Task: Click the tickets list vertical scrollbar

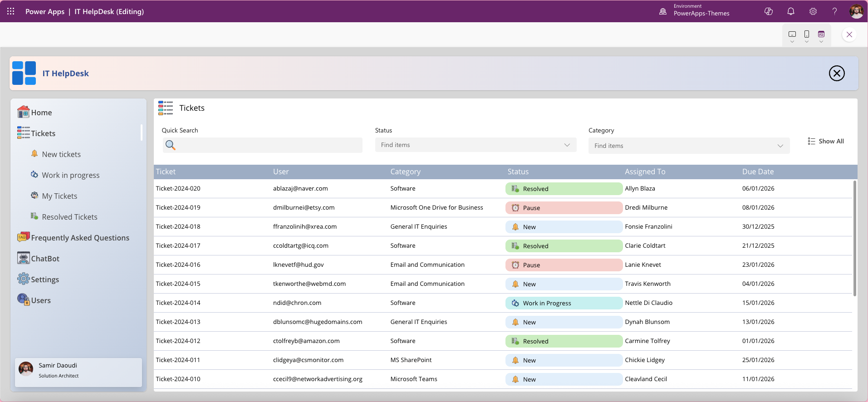Action: 854,238
